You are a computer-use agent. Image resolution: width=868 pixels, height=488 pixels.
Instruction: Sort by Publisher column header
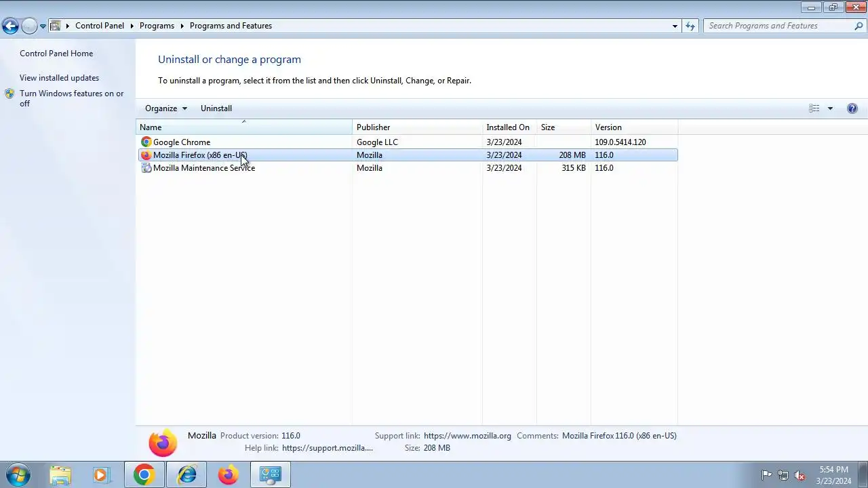[417, 127]
